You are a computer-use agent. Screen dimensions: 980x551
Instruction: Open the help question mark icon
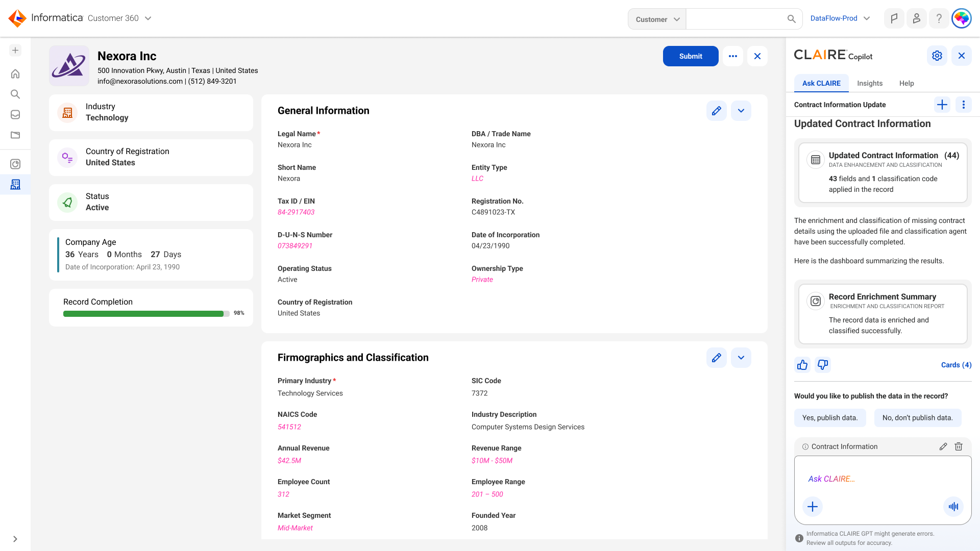939,18
